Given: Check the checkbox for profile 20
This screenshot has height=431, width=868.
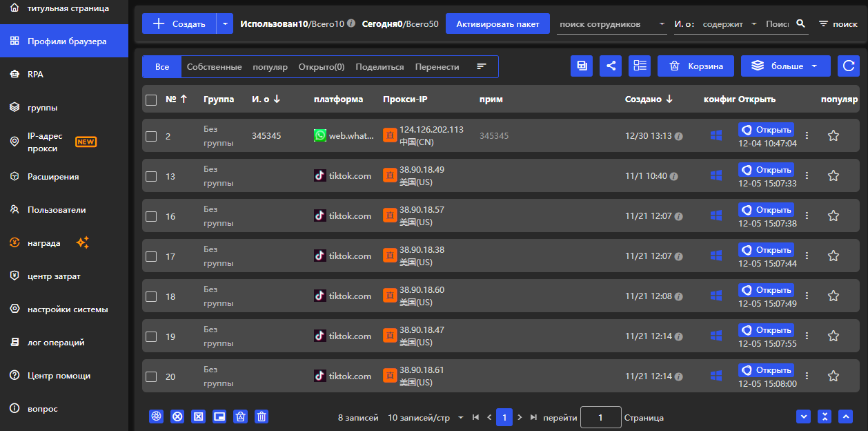Looking at the screenshot, I should point(151,377).
